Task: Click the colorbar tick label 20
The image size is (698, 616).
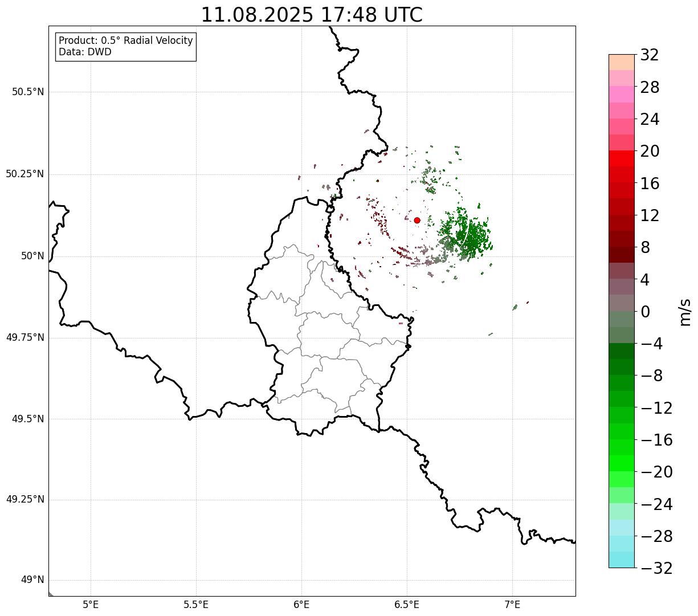Action: coord(650,152)
